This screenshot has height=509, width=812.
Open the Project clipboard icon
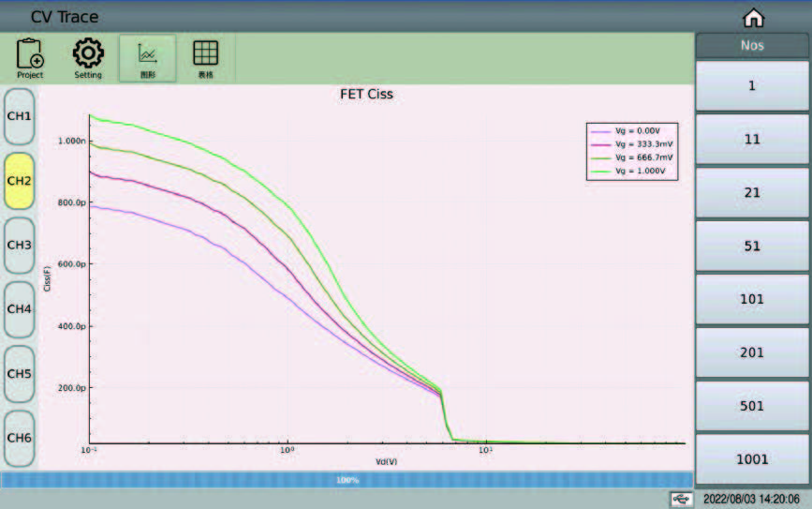[x=30, y=58]
